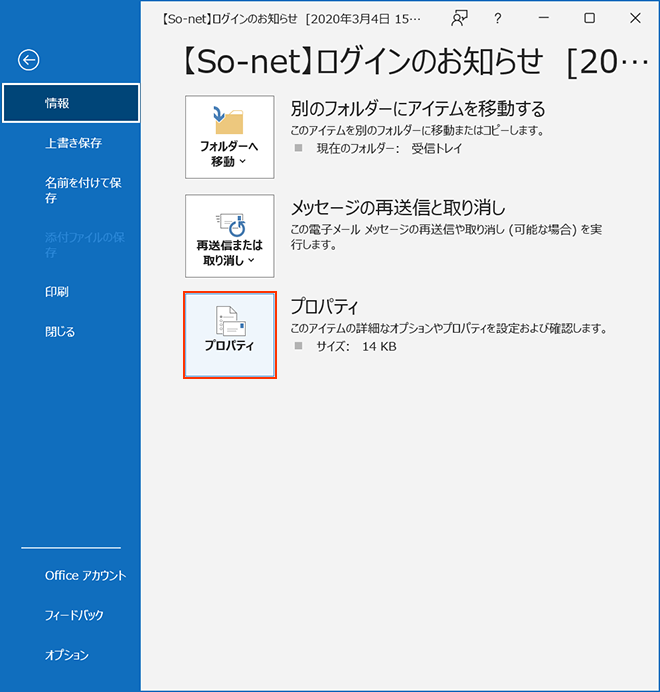The width and height of the screenshot is (660, 692).
Task: Select the 情報 tab in sidebar
Action: (71, 103)
